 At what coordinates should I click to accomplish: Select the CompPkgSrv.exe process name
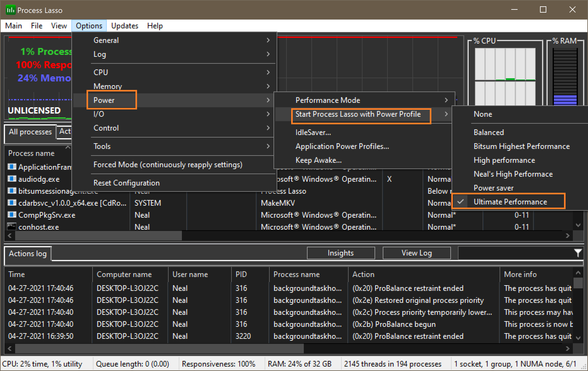click(47, 215)
